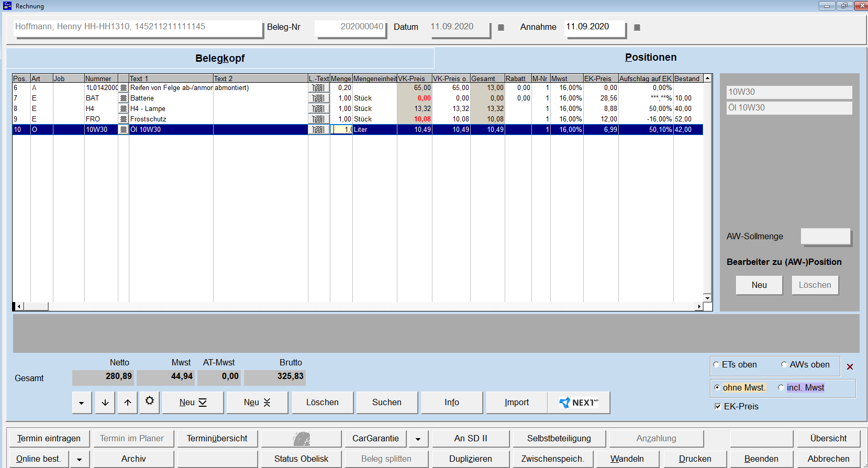The width and height of the screenshot is (868, 468).
Task: Click the Abbrechen button
Action: coord(828,459)
